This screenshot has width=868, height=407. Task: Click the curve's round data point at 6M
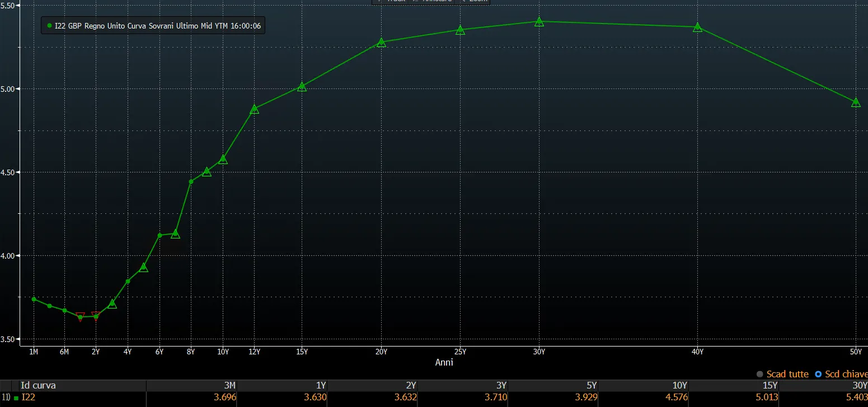coord(64,310)
